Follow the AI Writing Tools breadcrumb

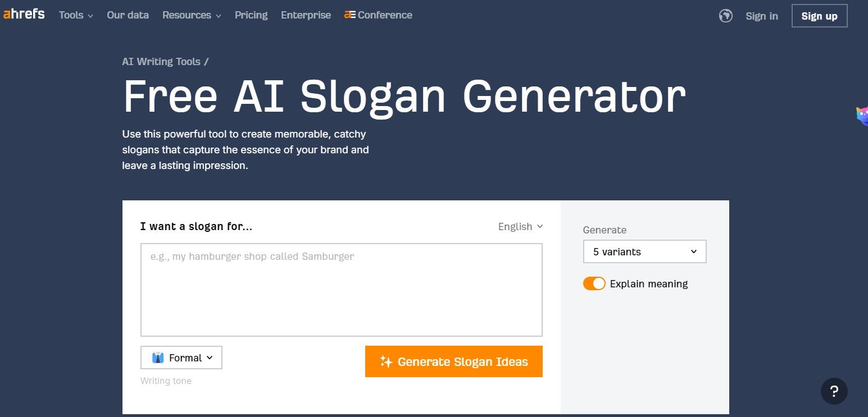click(161, 62)
